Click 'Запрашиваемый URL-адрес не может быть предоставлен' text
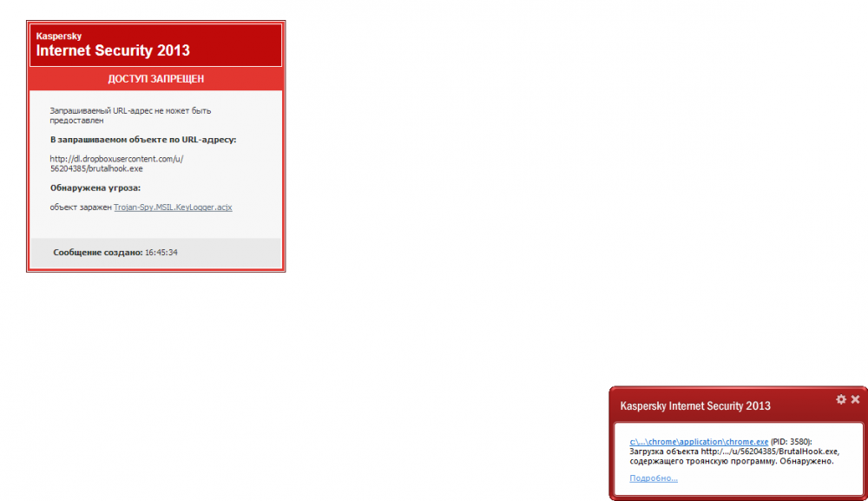 [130, 115]
